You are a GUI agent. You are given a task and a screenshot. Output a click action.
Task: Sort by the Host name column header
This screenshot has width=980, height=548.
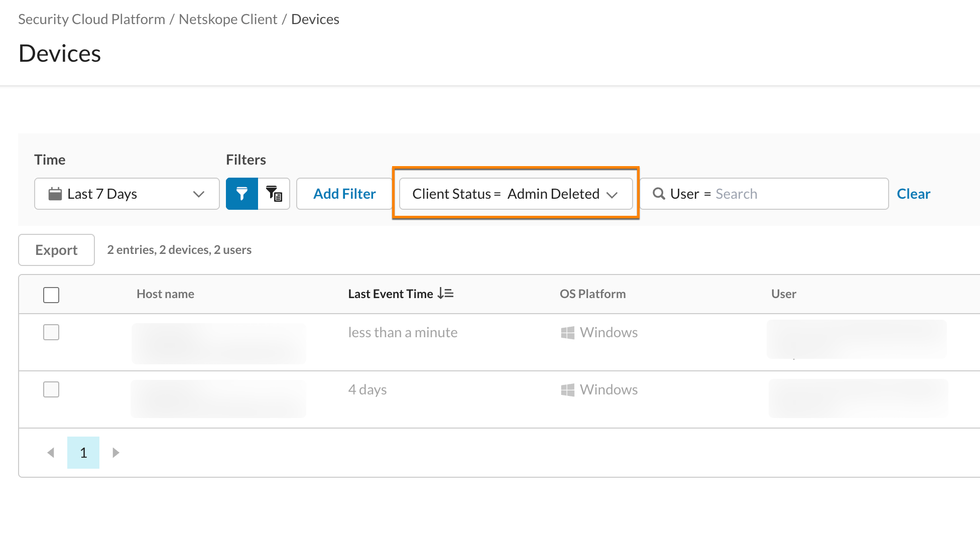pos(165,294)
